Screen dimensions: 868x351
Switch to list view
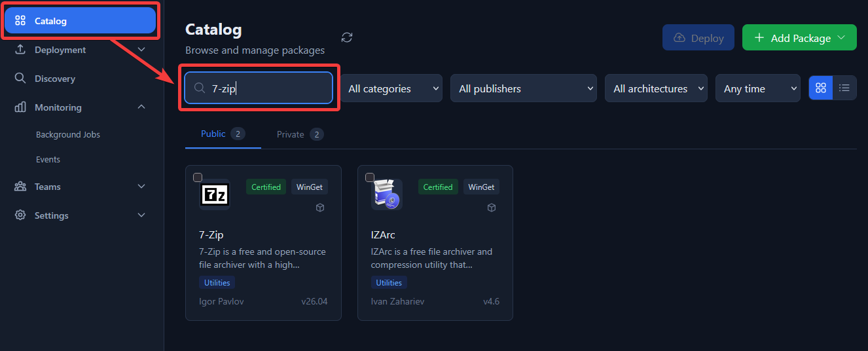click(844, 88)
